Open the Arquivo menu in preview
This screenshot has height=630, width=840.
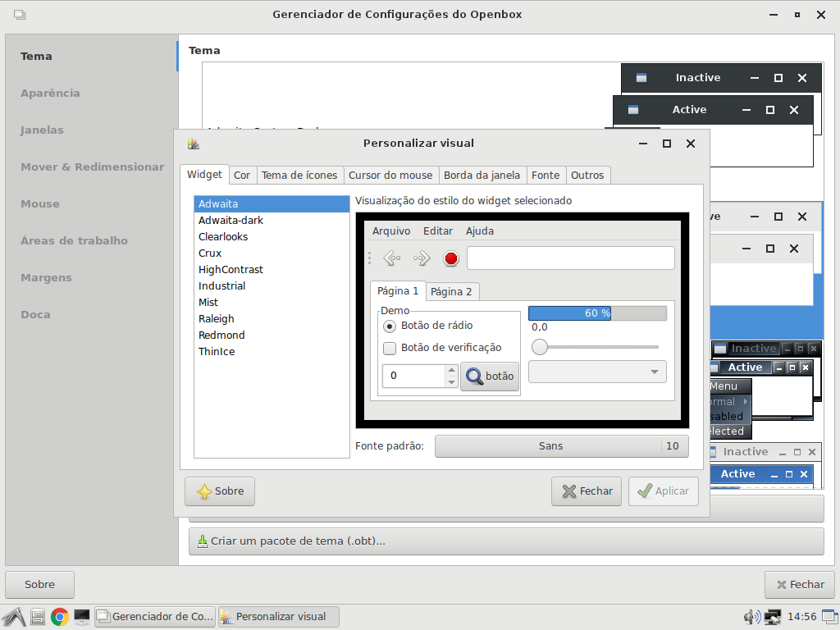tap(391, 231)
